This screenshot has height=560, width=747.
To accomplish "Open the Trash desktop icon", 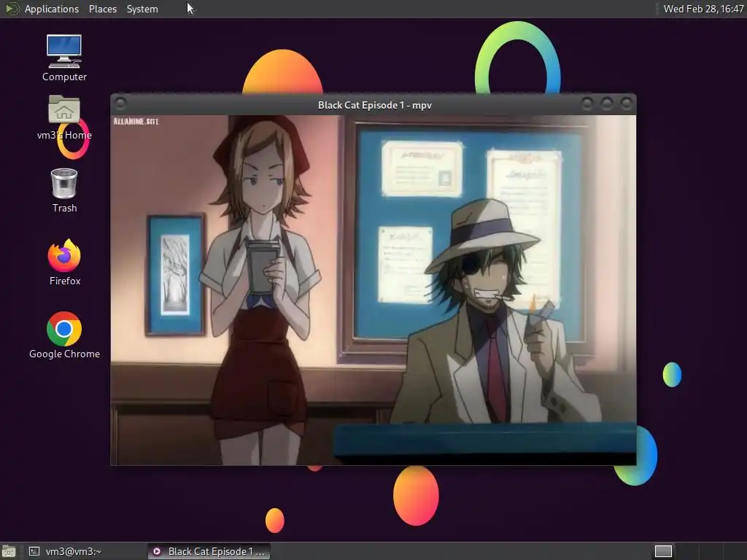I will (64, 190).
